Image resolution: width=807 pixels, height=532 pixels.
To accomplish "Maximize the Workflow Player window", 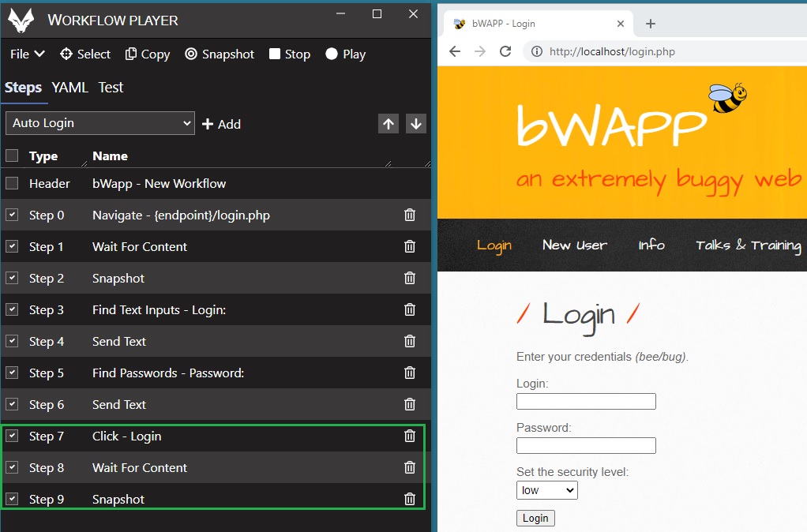I will pyautogui.click(x=377, y=14).
